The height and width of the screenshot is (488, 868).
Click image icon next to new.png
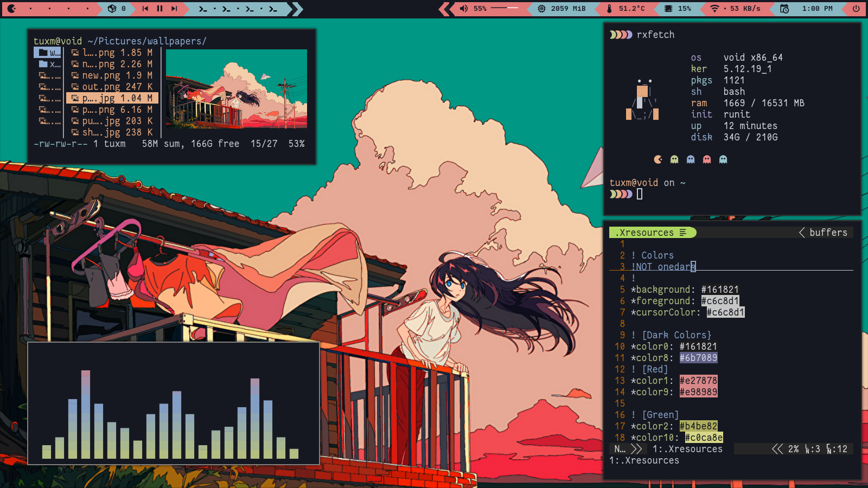(75, 75)
